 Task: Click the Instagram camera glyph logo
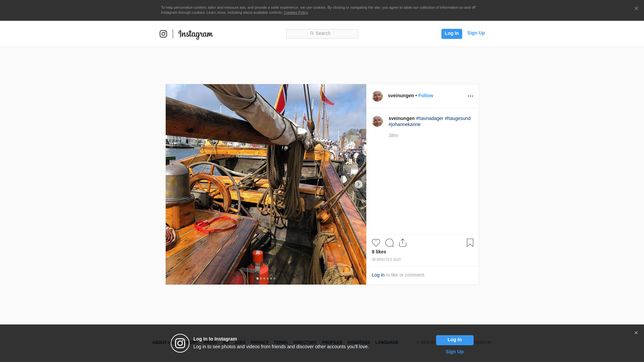point(163,34)
